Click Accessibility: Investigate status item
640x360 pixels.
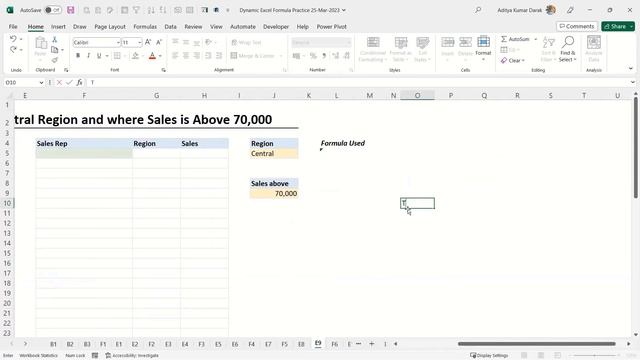(132, 356)
